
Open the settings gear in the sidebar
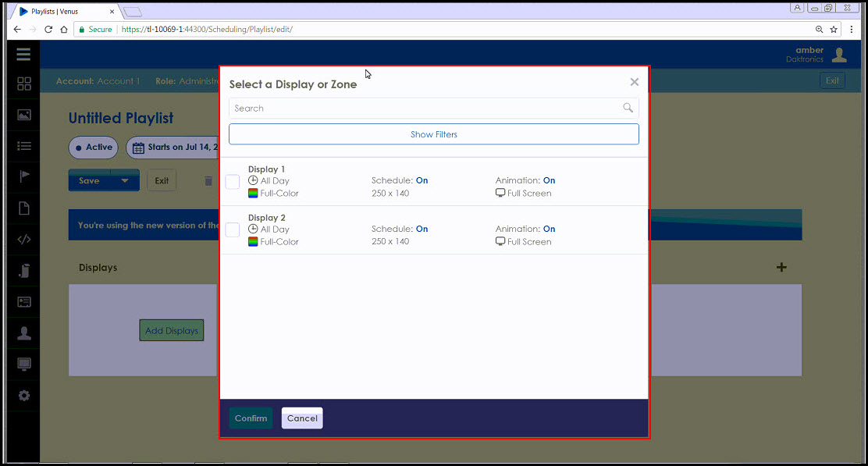point(23,396)
